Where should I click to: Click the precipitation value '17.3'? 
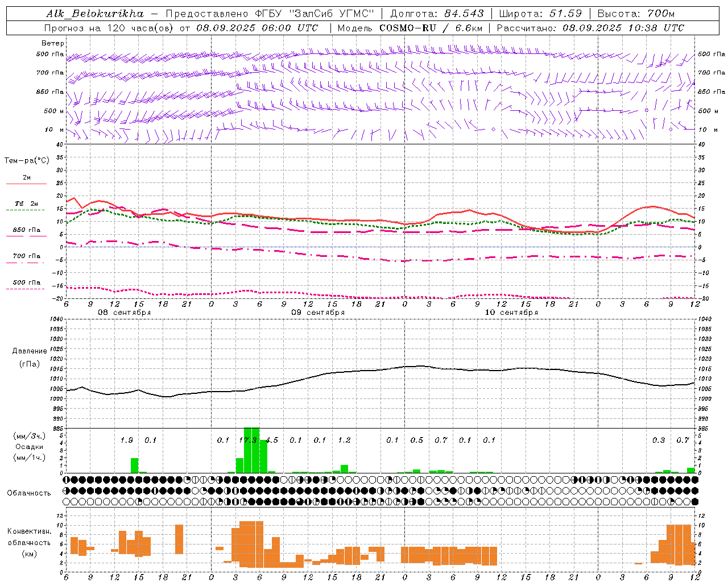click(247, 440)
